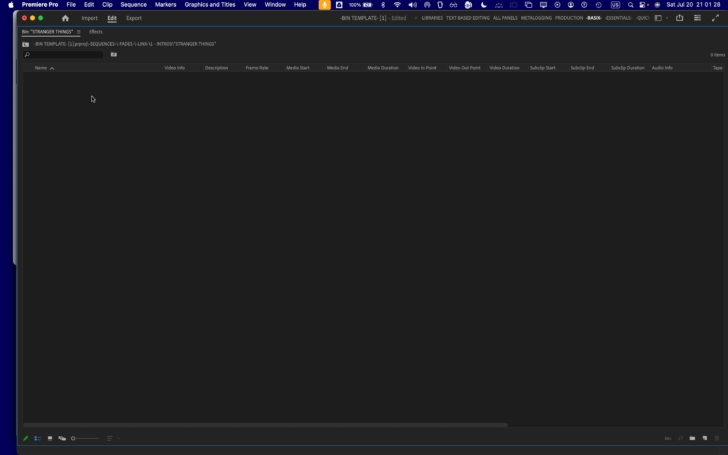Viewport: 728px width, 455px height.
Task: Switch to the TEXT-BASED EDITING workspace
Action: (x=467, y=18)
